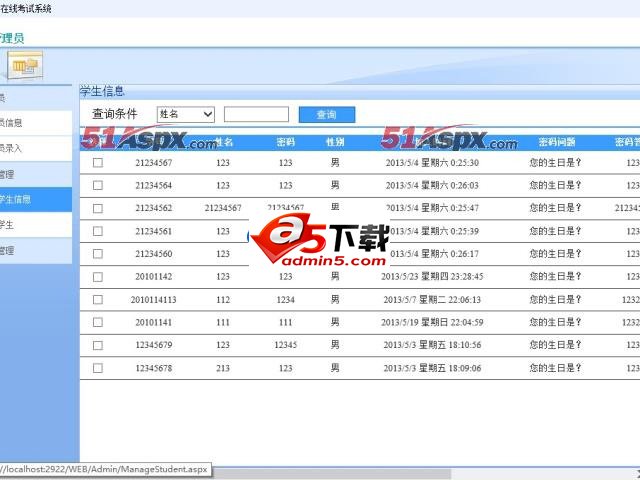Click gender 男 in row 2010114113
Image resolution: width=640 pixels, height=480 pixels.
(335, 300)
